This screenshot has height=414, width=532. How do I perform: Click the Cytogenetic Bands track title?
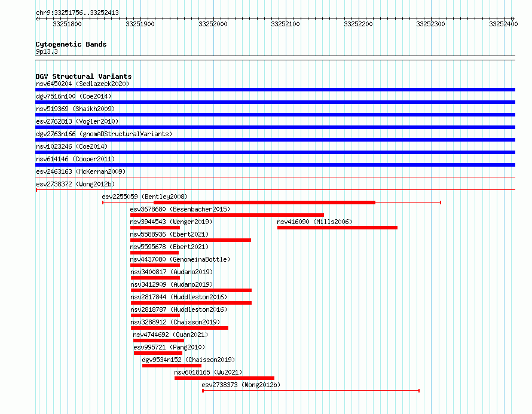(71, 44)
